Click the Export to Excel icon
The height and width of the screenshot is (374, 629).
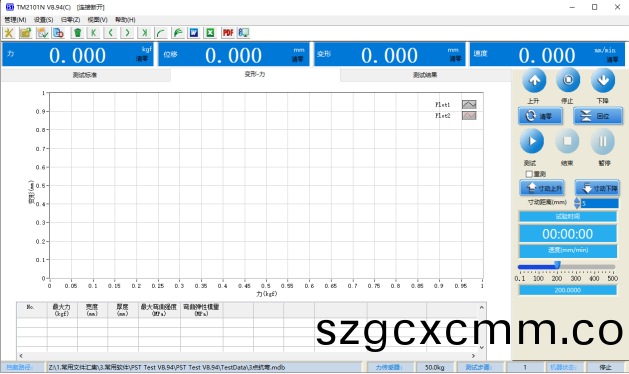tap(210, 33)
